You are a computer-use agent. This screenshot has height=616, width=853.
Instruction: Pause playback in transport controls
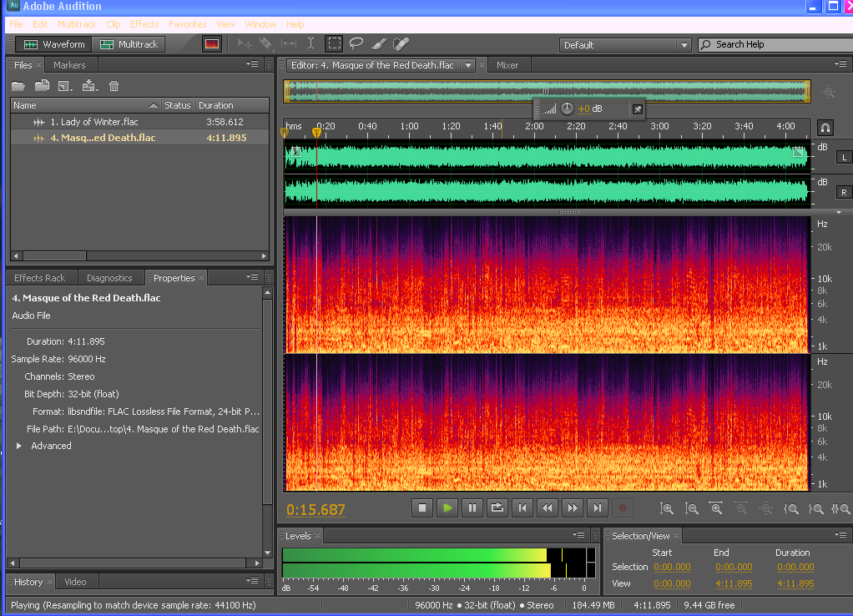[x=472, y=508]
